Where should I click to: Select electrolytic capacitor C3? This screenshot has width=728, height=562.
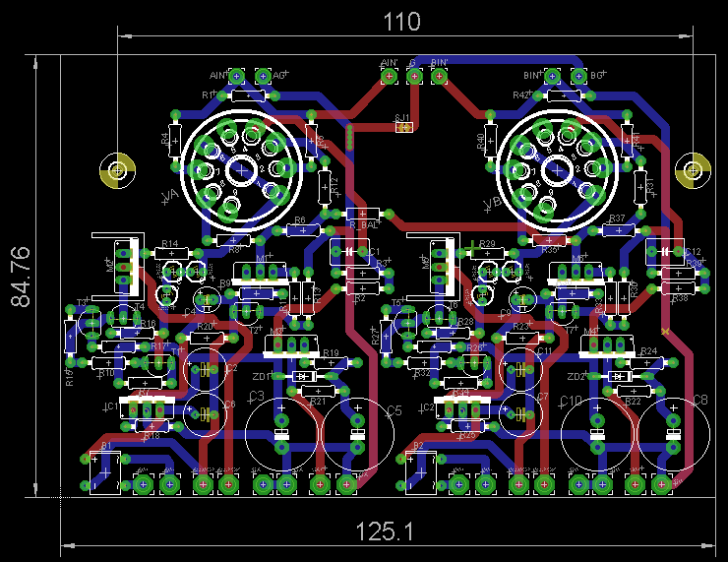pyautogui.click(x=281, y=434)
